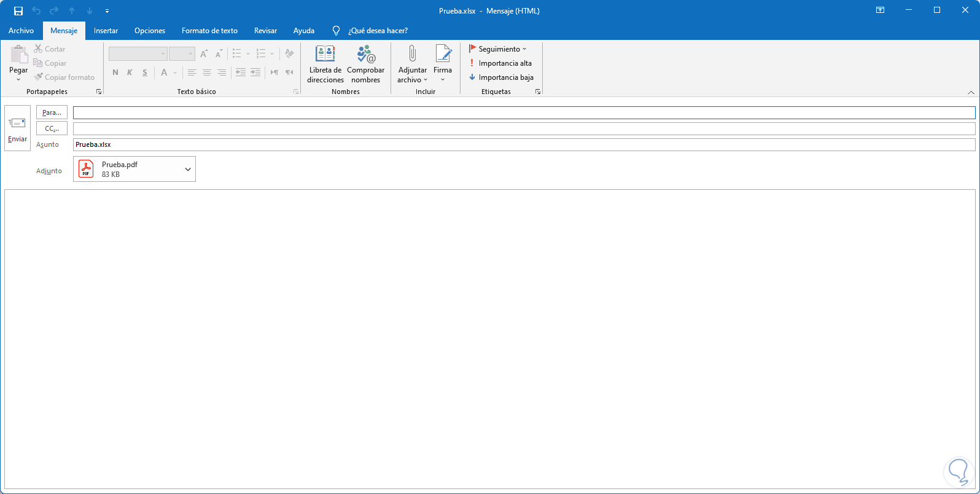Click the Adjuntar archivo paperclip icon
This screenshot has width=980, height=494.
click(412, 55)
